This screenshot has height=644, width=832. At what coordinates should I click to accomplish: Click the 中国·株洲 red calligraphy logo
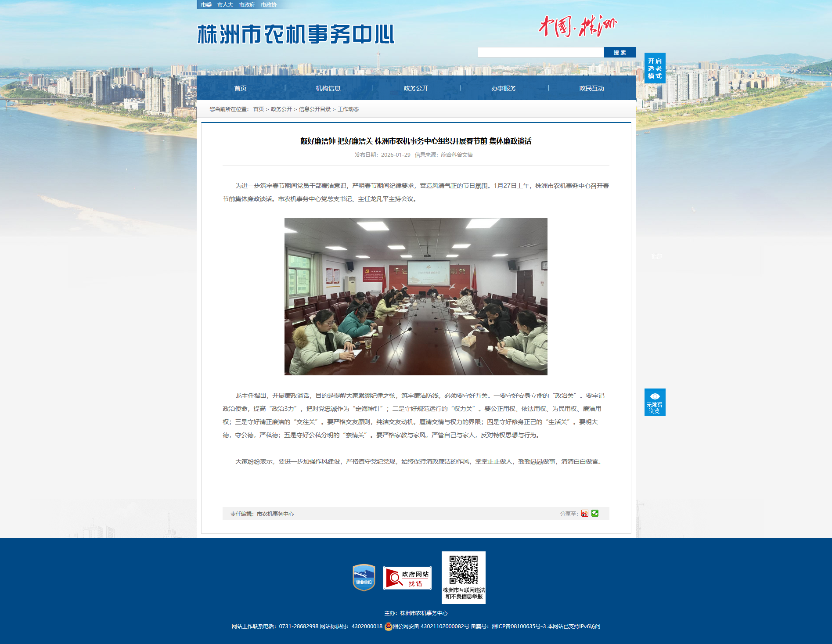577,27
